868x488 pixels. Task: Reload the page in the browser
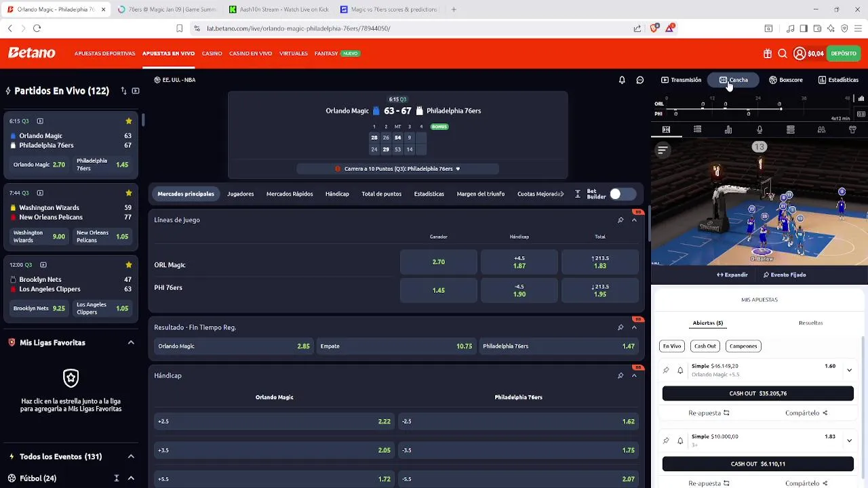37,28
